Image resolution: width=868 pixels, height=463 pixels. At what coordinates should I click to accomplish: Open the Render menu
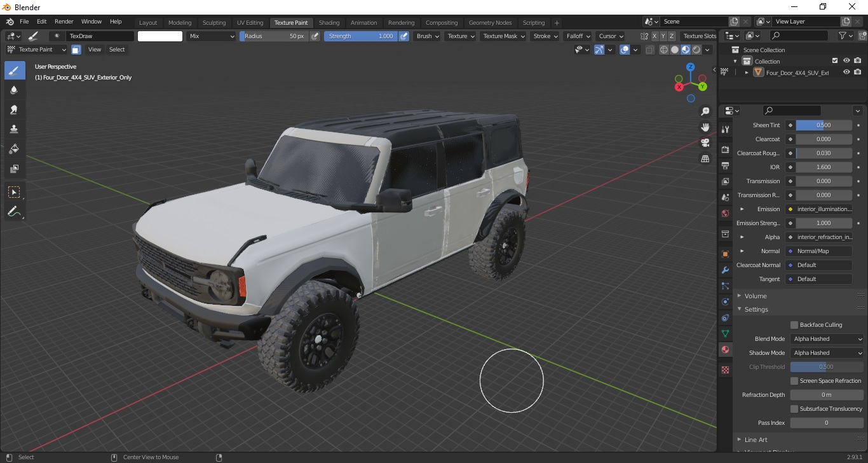(x=64, y=22)
